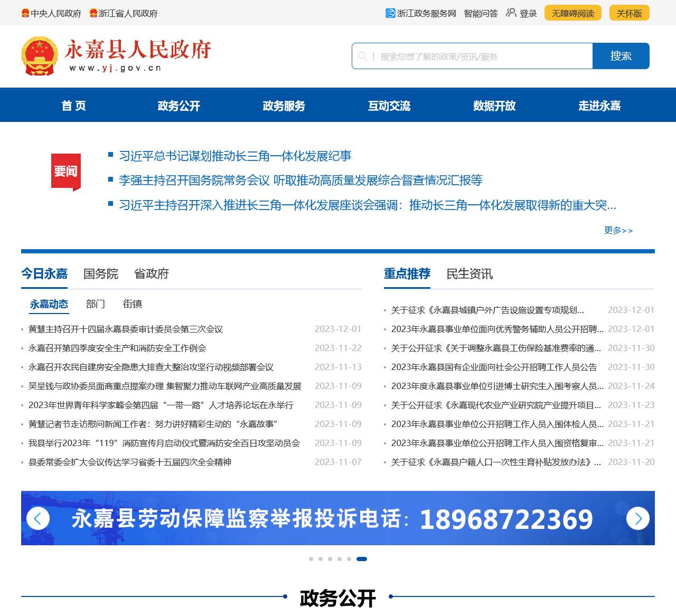The height and width of the screenshot is (616, 676).
Task: Switch to the 民生资讯 tab
Action: pos(470,274)
